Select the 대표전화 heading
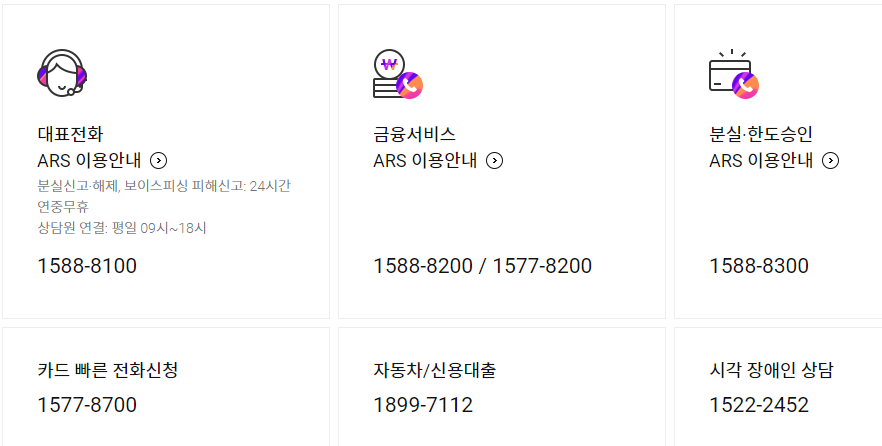 coord(70,134)
